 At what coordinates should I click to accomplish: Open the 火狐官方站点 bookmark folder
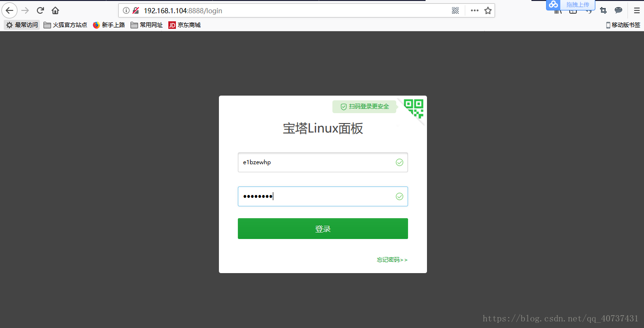(65, 25)
